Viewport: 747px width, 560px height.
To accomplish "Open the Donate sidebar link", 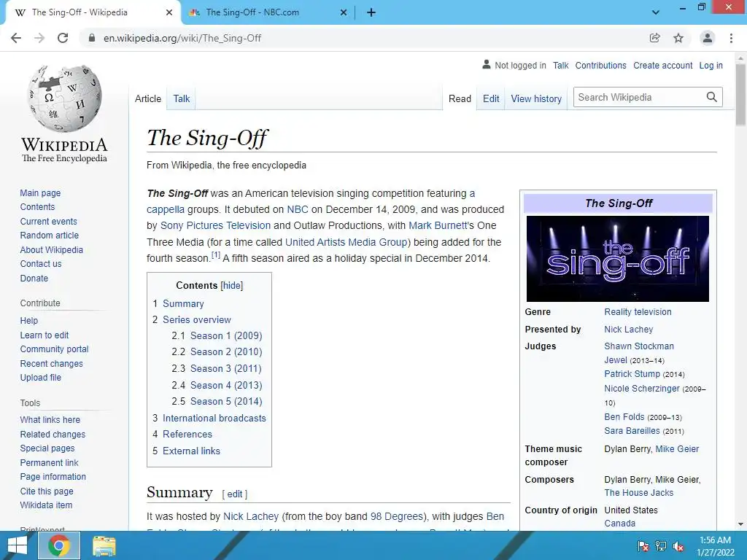I will pos(34,278).
